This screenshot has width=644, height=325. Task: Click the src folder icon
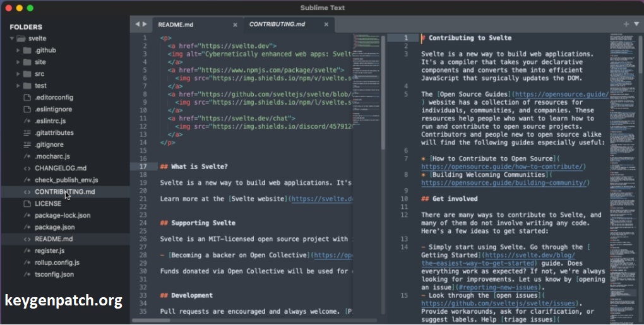(27, 74)
